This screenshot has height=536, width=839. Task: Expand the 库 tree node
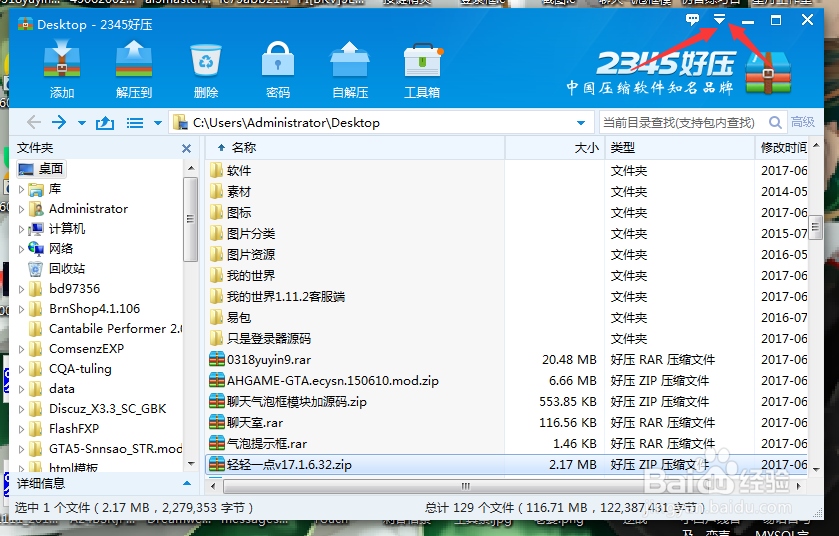[21, 189]
